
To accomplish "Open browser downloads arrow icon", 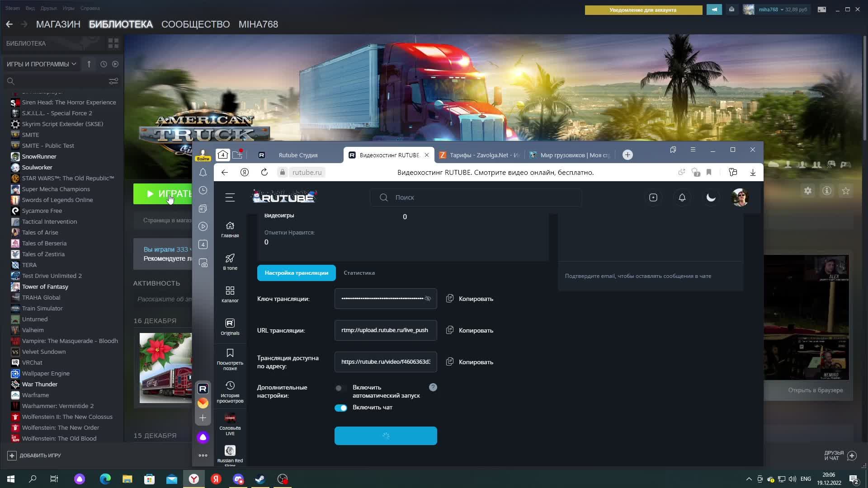I will tap(753, 172).
